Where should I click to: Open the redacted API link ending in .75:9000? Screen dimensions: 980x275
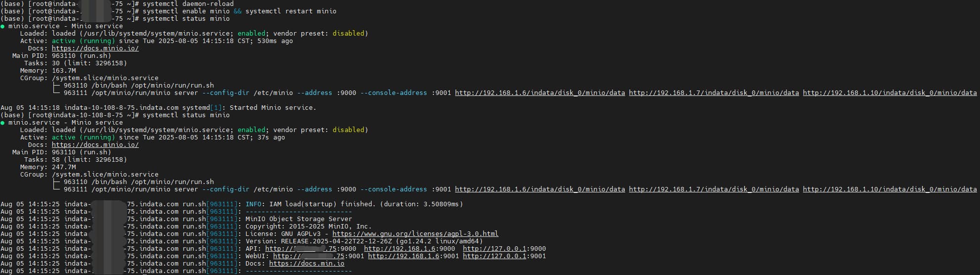tap(310, 248)
